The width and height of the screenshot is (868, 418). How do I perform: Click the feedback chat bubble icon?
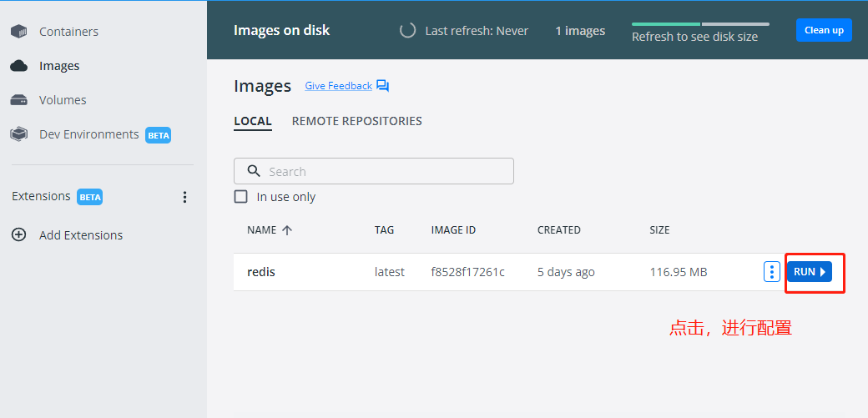(382, 86)
